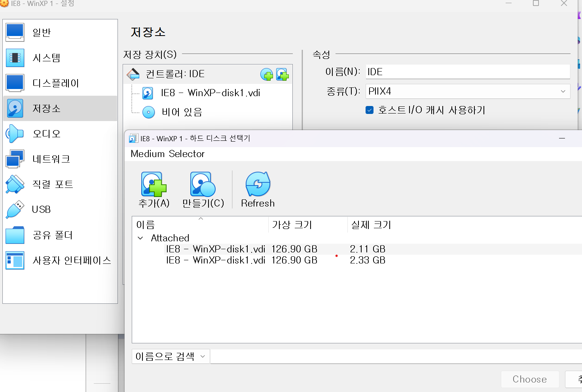Click the 2.33 GB actual size value
Viewport: 582px width, 392px height.
tap(368, 260)
